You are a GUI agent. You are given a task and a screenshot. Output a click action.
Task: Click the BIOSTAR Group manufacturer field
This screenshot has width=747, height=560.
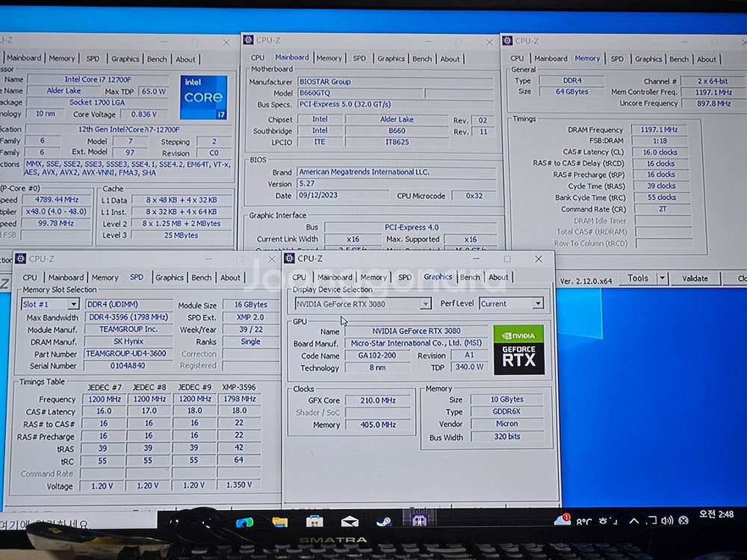(395, 81)
